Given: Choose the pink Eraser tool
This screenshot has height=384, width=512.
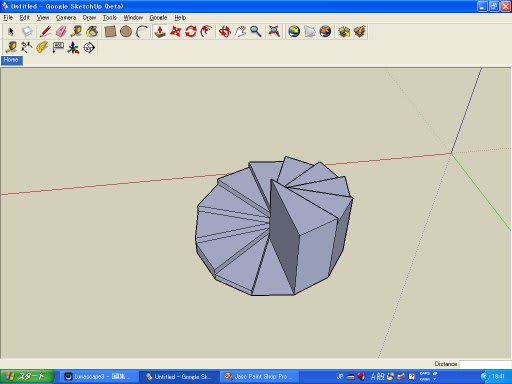Looking at the screenshot, I should (x=61, y=32).
